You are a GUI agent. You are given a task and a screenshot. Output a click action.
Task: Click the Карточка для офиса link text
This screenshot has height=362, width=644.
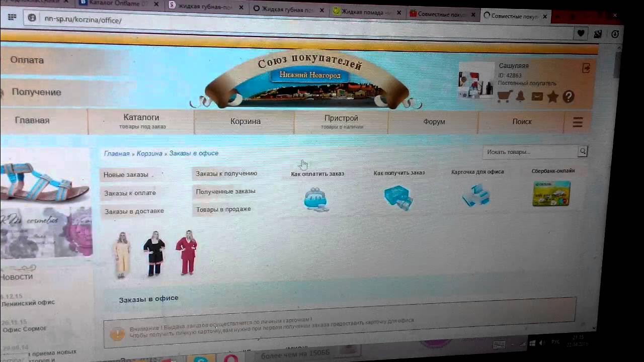[x=477, y=171]
